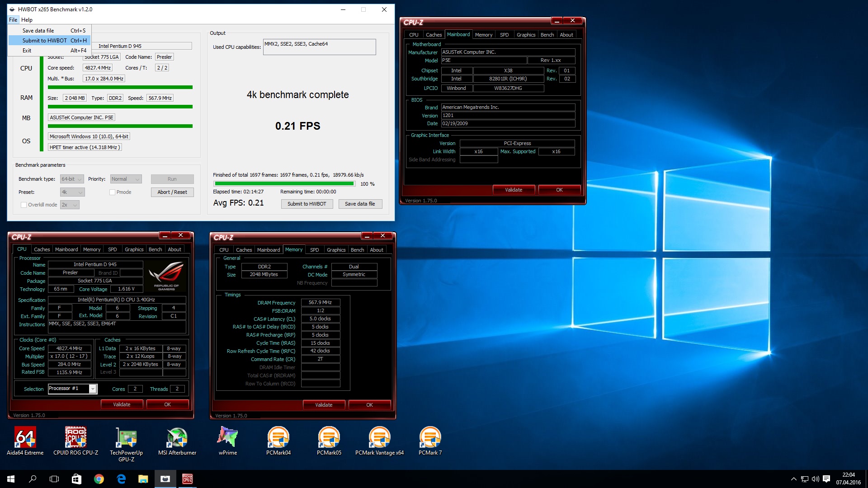Open File Explorer from taskbar
Screen dimensions: 868x488
pos(143,479)
